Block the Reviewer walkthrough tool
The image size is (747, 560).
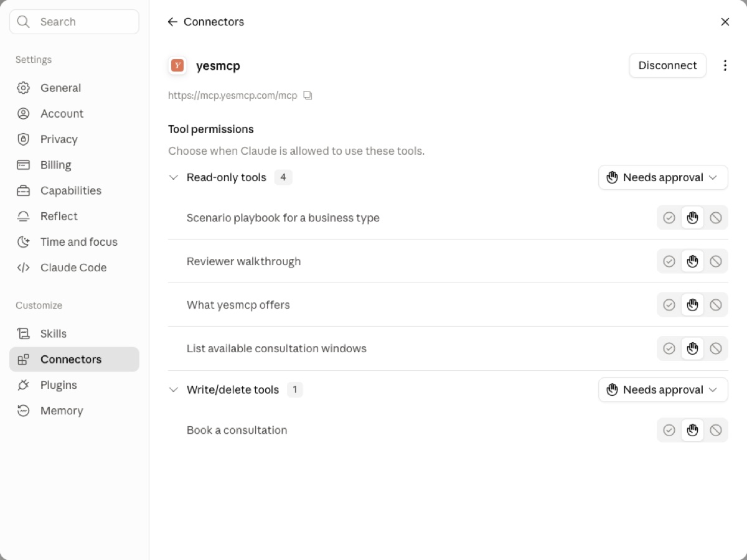716,261
